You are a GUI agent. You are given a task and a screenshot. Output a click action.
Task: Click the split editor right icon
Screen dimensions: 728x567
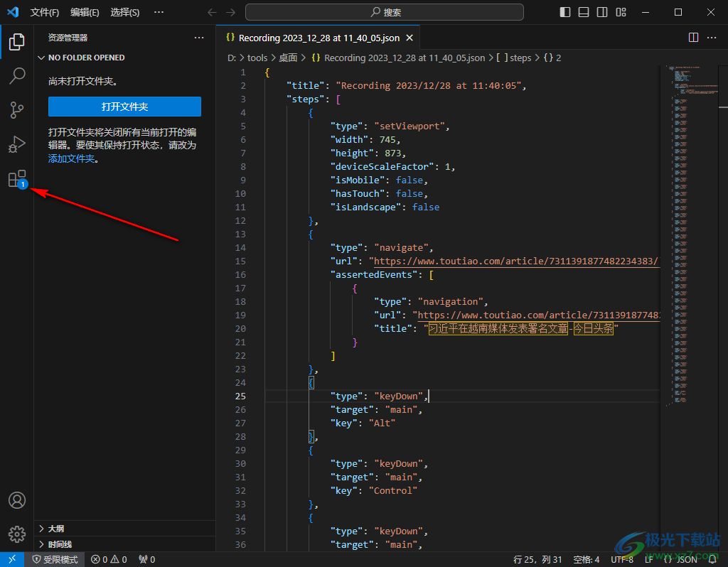[x=693, y=38]
